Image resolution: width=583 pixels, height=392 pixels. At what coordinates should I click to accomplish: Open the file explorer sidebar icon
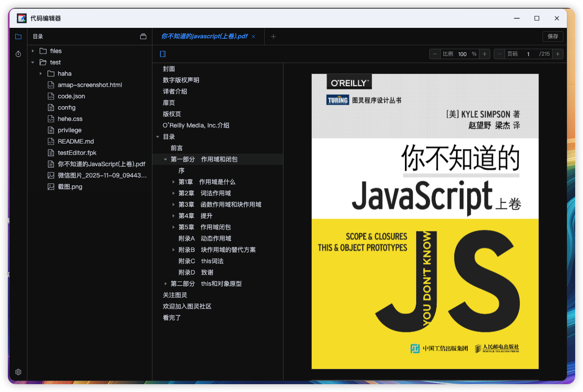(18, 37)
